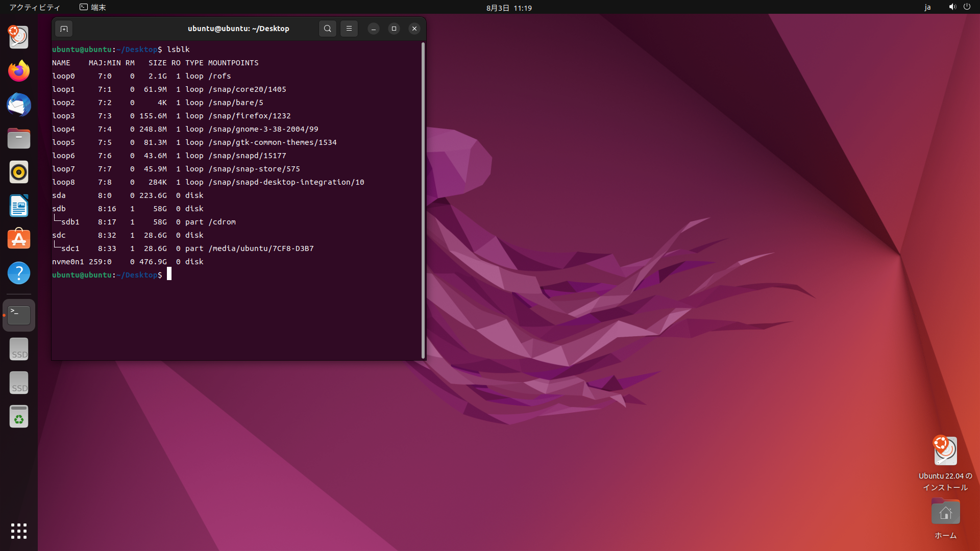Close the terminal window
The image size is (980, 551).
[x=414, y=29]
